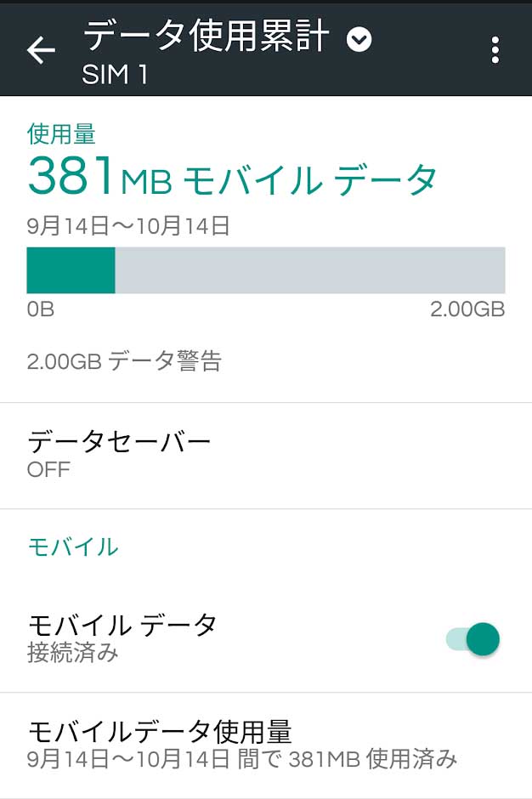Select the データ使用累計 title text
Image resolution: width=532 pixels, height=799 pixels.
[206, 37]
